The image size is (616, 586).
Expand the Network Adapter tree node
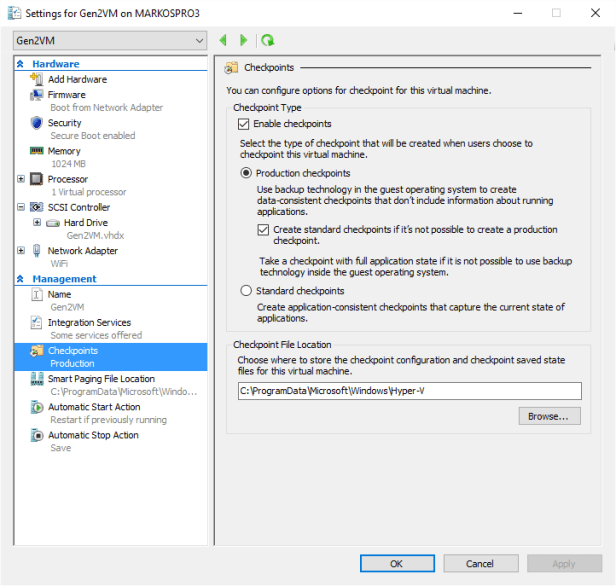click(x=22, y=251)
